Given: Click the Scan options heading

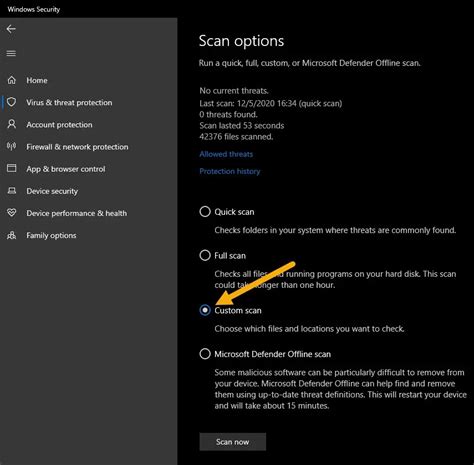Looking at the screenshot, I should pos(241,41).
